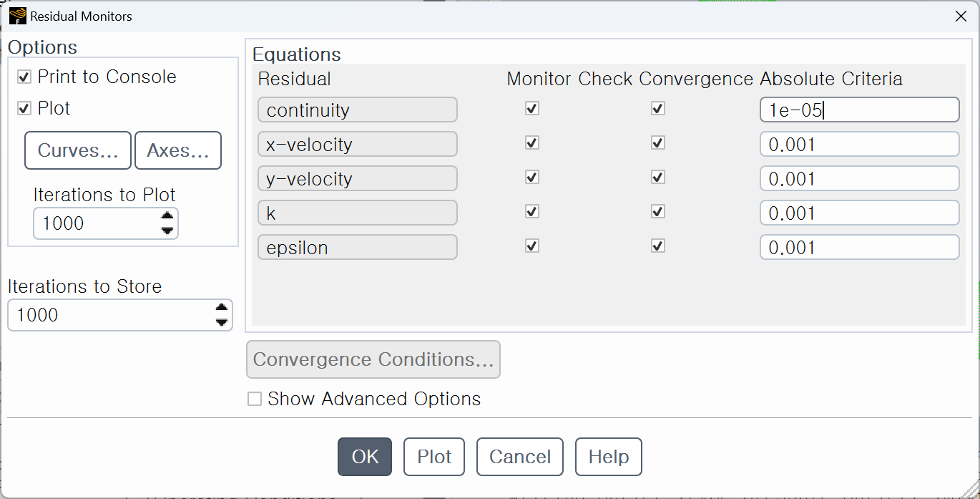Screen dimensions: 980x499
Task: Close the Residual Monitors dialog
Action: pyautogui.click(x=961, y=16)
